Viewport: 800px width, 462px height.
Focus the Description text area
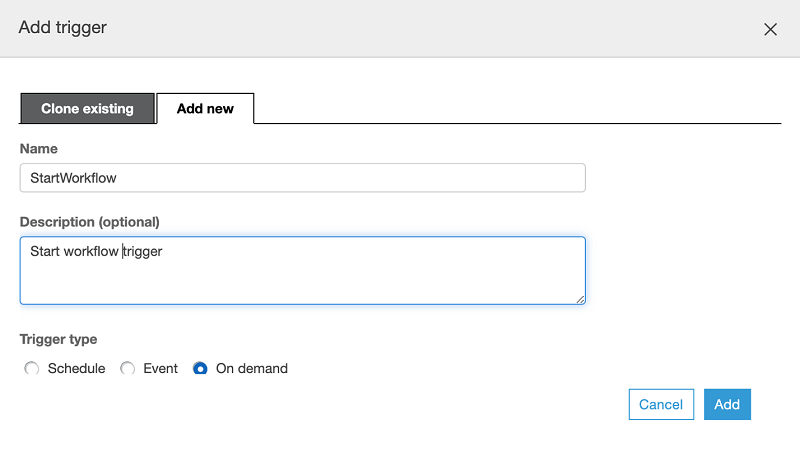[302, 270]
